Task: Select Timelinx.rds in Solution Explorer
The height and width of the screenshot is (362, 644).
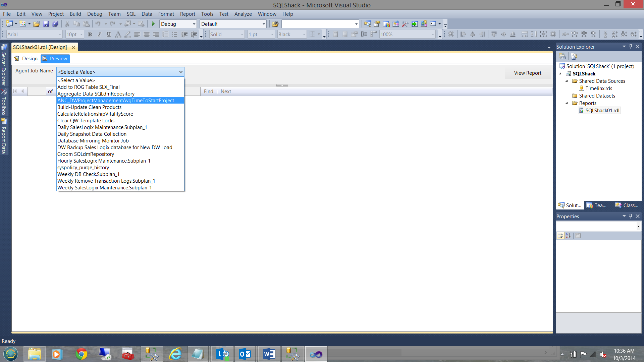Action: (x=598, y=88)
